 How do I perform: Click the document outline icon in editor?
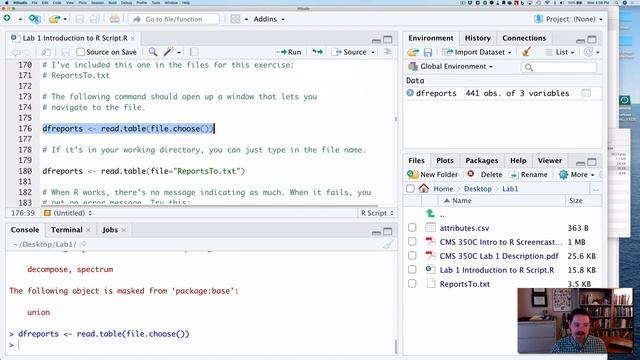pyautogui.click(x=387, y=52)
